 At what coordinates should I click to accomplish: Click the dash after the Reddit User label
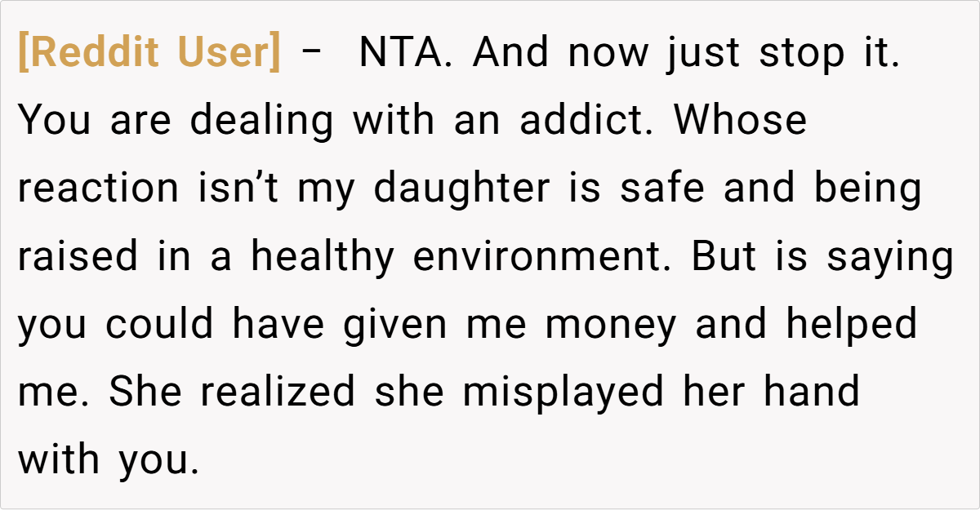[x=311, y=54]
